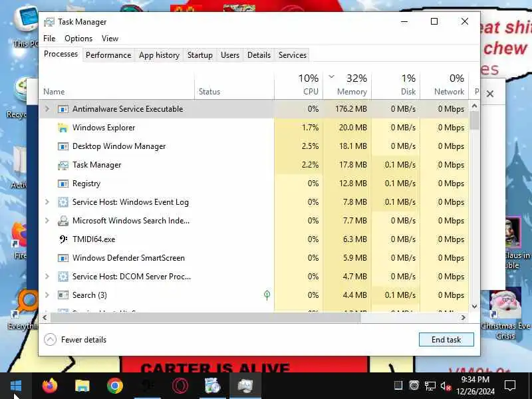
Task: Click the End task button
Action: pos(446,340)
